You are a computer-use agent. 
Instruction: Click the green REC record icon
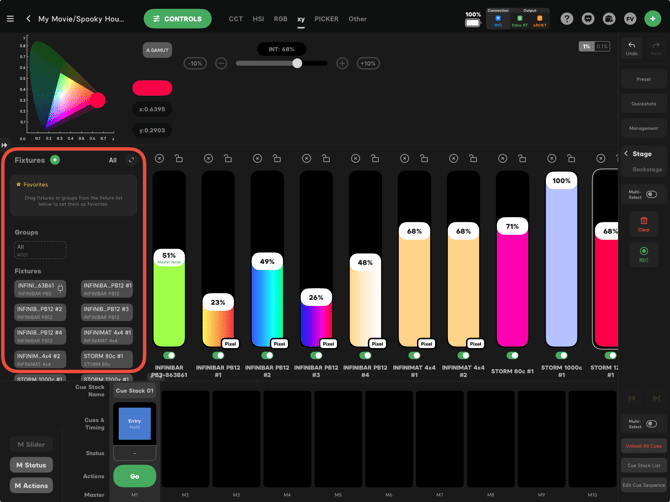click(644, 254)
